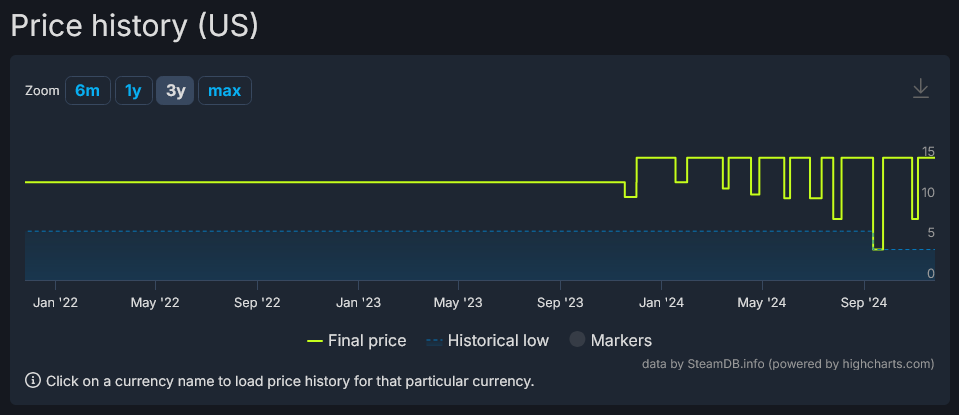
Task: Click the chart download export icon
Action: [921, 89]
